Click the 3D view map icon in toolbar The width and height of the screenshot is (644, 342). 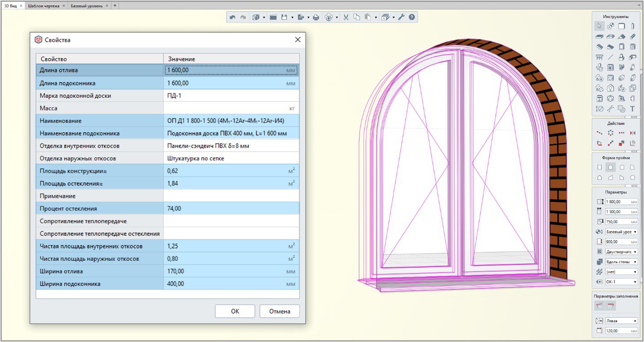256,17
